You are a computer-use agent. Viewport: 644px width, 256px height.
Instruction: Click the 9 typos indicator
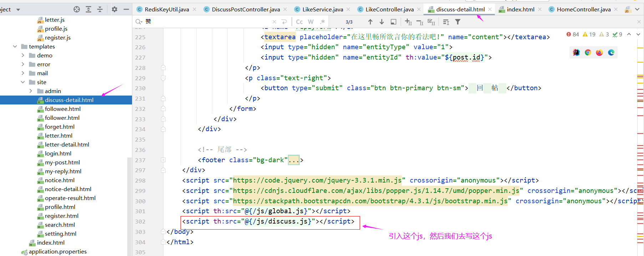tap(618, 34)
